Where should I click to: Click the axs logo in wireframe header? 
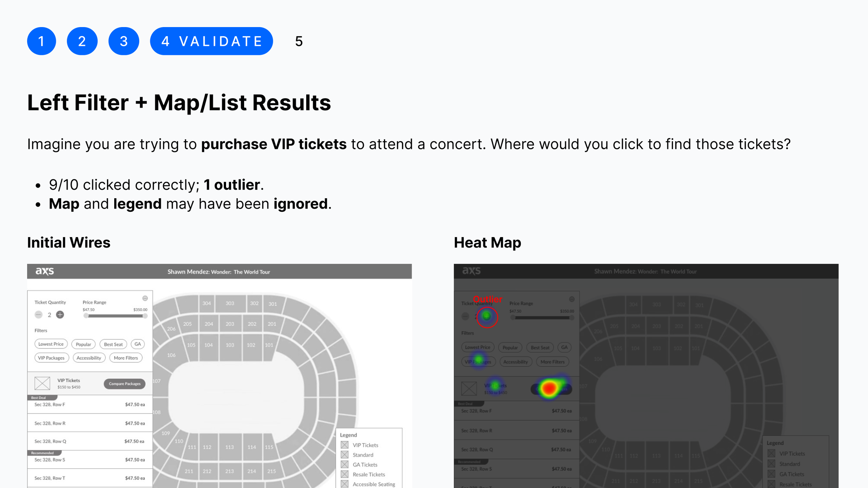(x=45, y=271)
